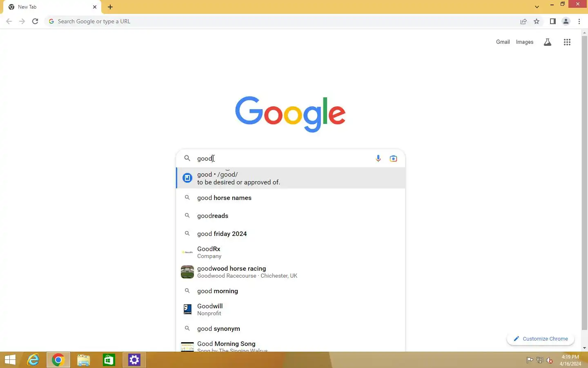Click the network tray icon
588x368 pixels.
point(539,360)
